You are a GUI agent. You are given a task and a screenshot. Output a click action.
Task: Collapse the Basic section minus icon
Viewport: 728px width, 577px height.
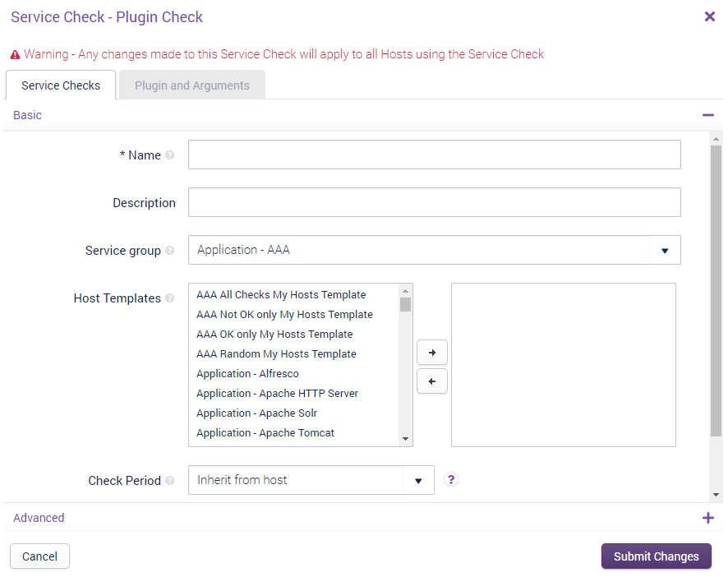point(708,115)
